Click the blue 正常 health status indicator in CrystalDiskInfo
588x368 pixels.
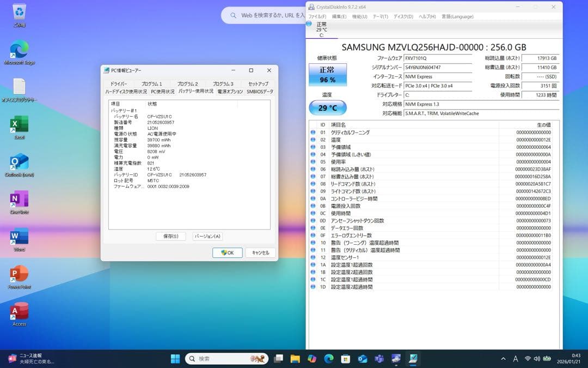tap(327, 74)
